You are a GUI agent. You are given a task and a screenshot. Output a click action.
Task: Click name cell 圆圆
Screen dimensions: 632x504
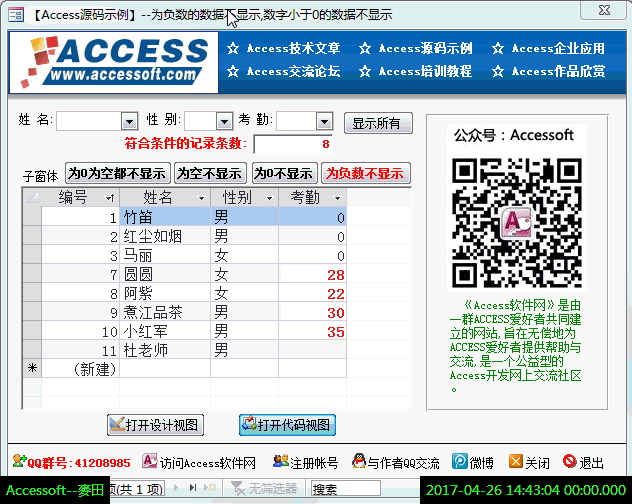click(165, 274)
